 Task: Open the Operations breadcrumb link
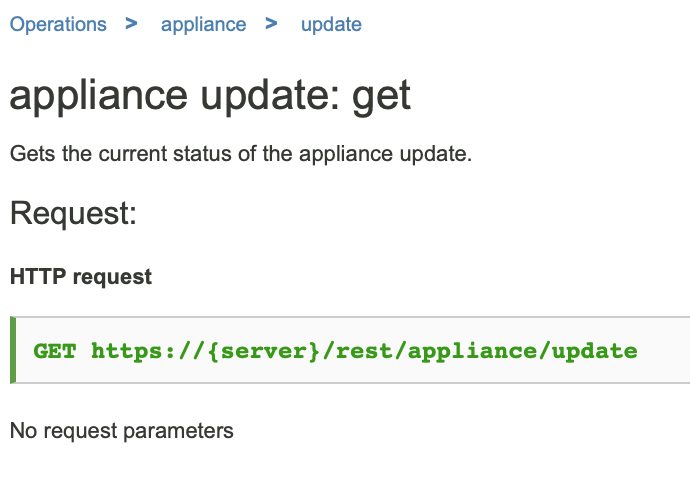point(58,24)
